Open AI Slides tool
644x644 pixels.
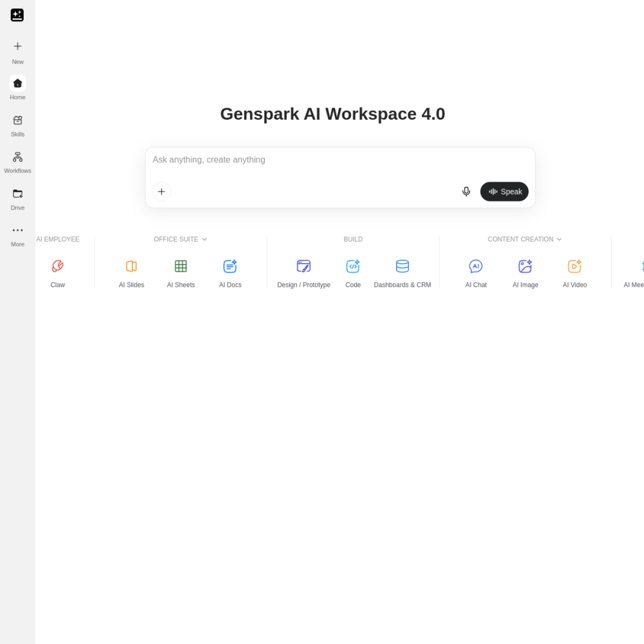[x=131, y=272]
